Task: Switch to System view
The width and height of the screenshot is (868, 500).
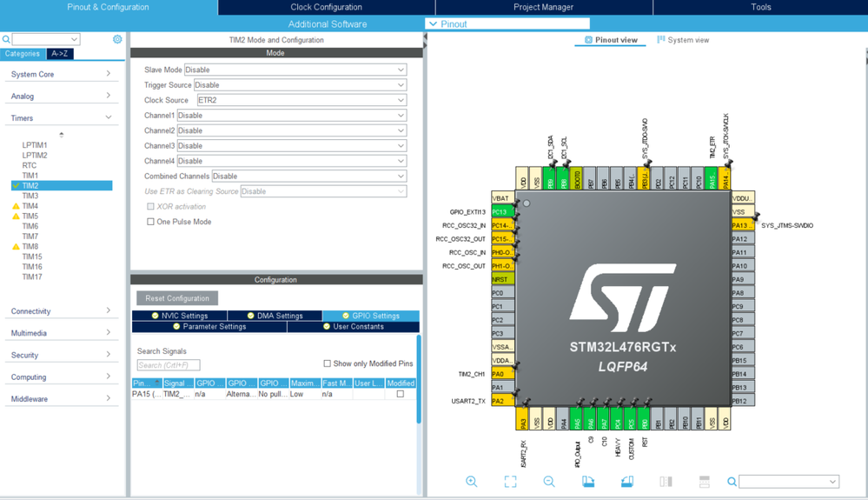Action: click(x=683, y=40)
